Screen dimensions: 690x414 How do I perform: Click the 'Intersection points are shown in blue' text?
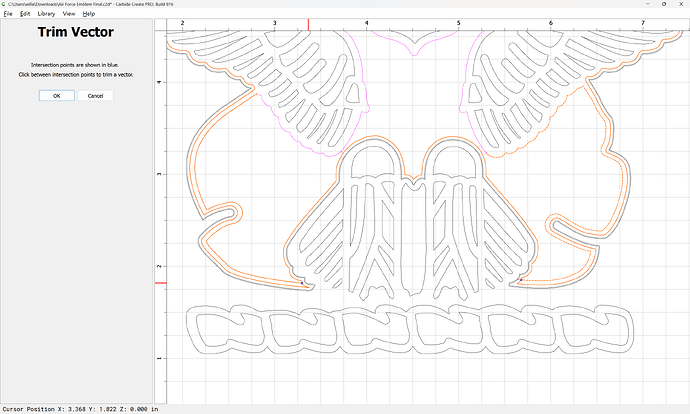tap(75, 65)
